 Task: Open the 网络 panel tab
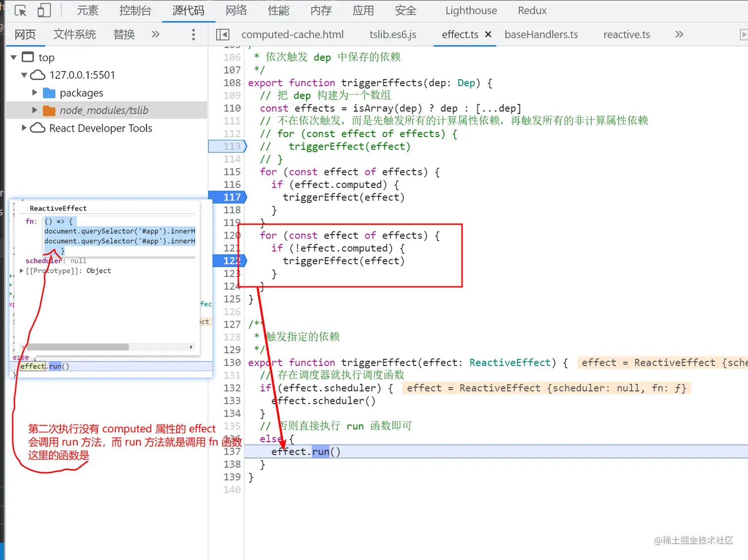pyautogui.click(x=236, y=10)
